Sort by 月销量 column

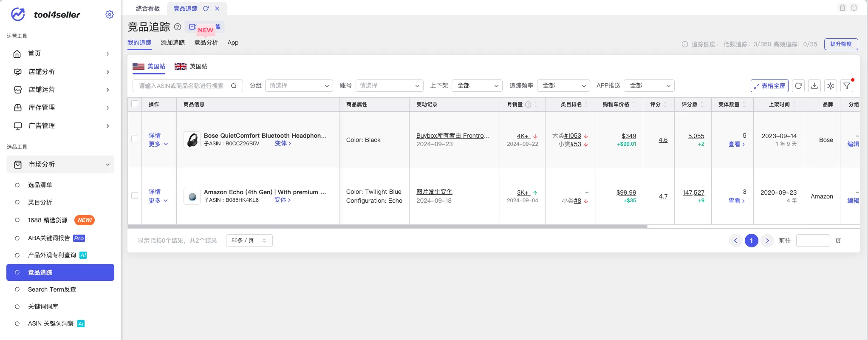tap(536, 105)
